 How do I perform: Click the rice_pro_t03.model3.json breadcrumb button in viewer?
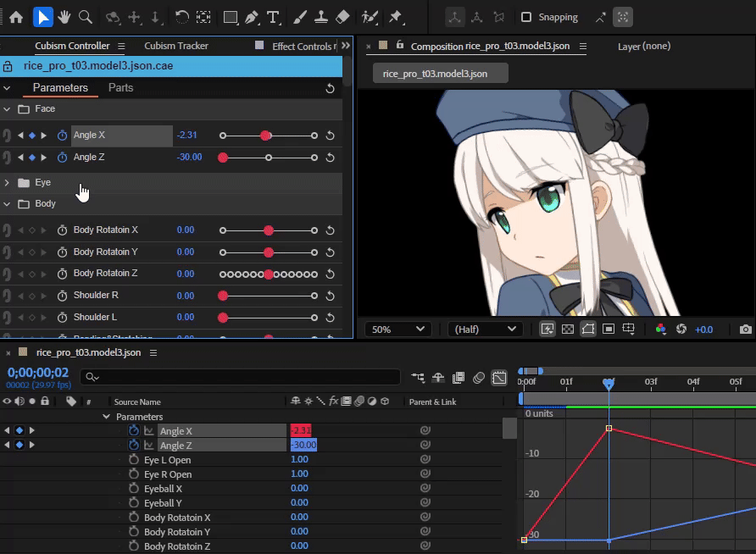[440, 74]
